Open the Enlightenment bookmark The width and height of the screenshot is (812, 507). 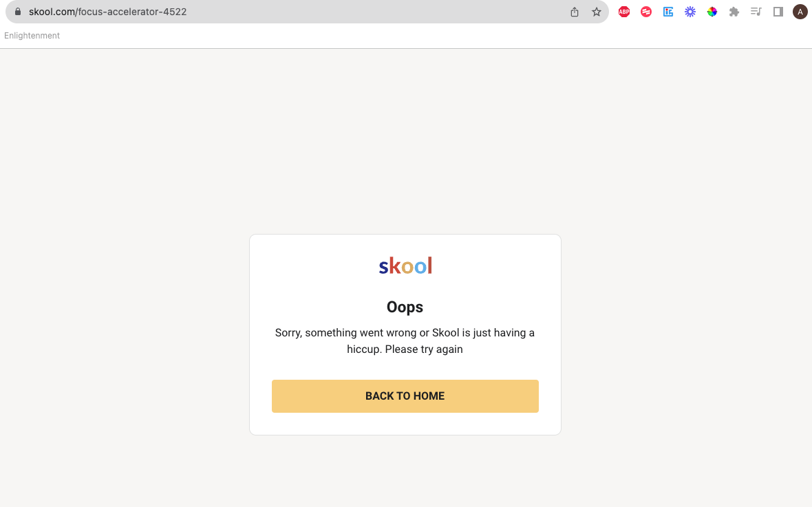[x=32, y=35]
